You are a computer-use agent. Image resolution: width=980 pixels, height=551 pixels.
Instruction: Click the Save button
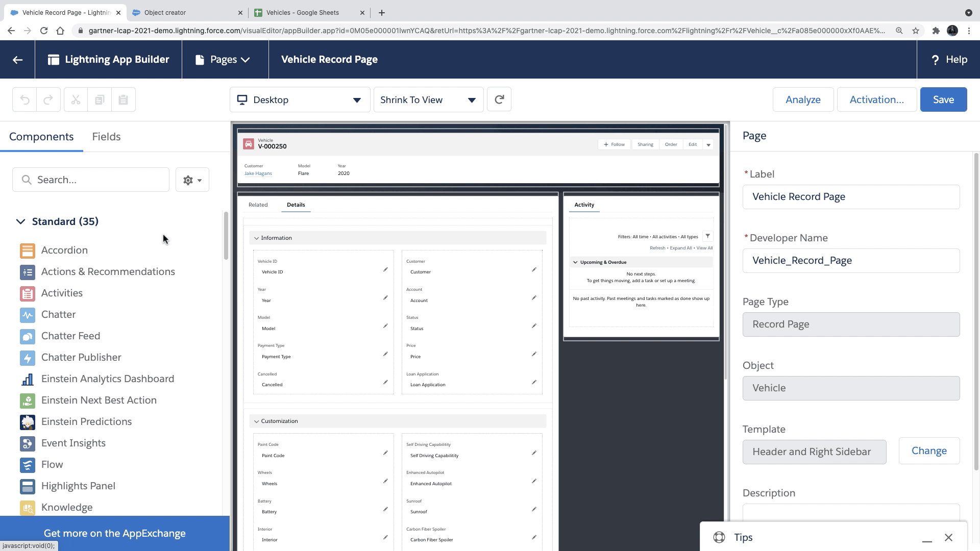[943, 100]
